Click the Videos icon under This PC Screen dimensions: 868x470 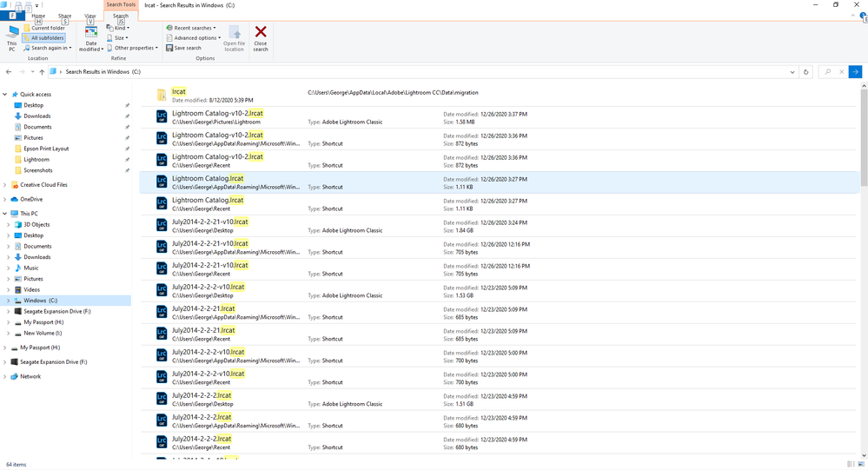point(17,289)
